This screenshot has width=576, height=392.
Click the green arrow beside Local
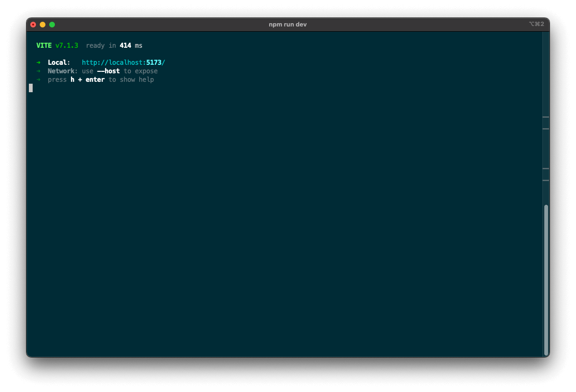38,62
